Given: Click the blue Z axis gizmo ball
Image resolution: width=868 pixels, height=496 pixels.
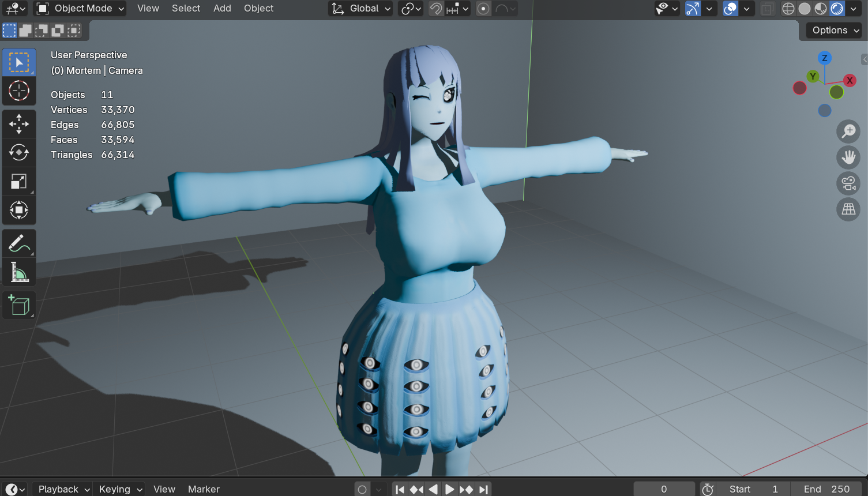Looking at the screenshot, I should [x=824, y=58].
